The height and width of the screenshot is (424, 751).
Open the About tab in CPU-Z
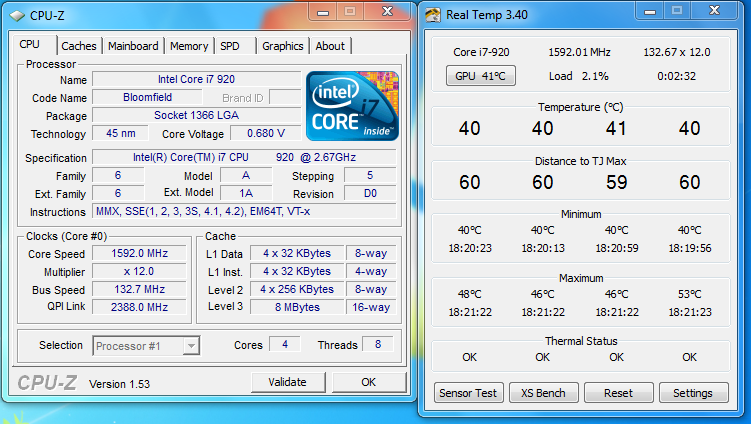click(x=330, y=46)
